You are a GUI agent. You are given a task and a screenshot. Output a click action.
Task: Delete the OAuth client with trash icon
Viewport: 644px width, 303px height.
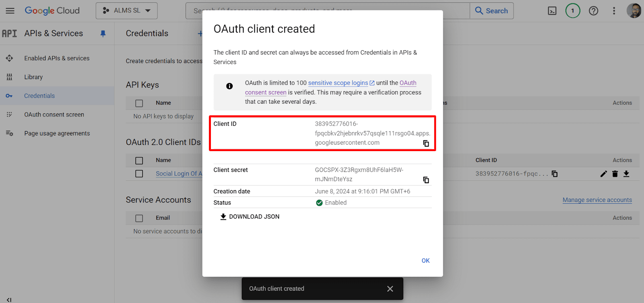pyautogui.click(x=615, y=174)
